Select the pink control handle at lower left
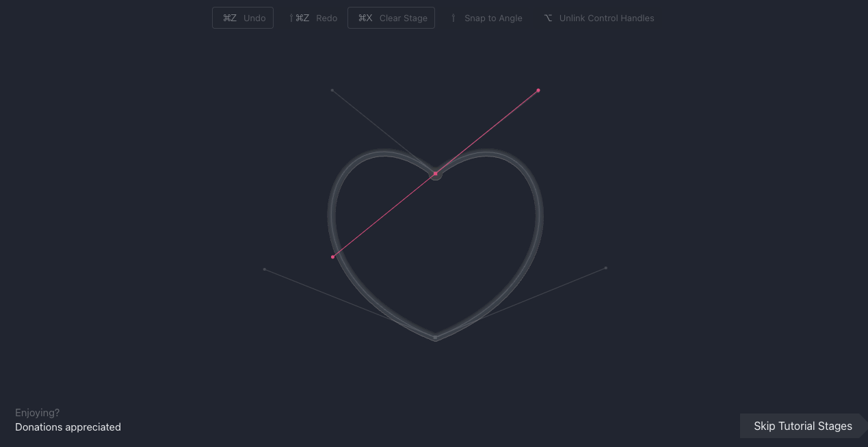This screenshot has height=447, width=868. 333,257
